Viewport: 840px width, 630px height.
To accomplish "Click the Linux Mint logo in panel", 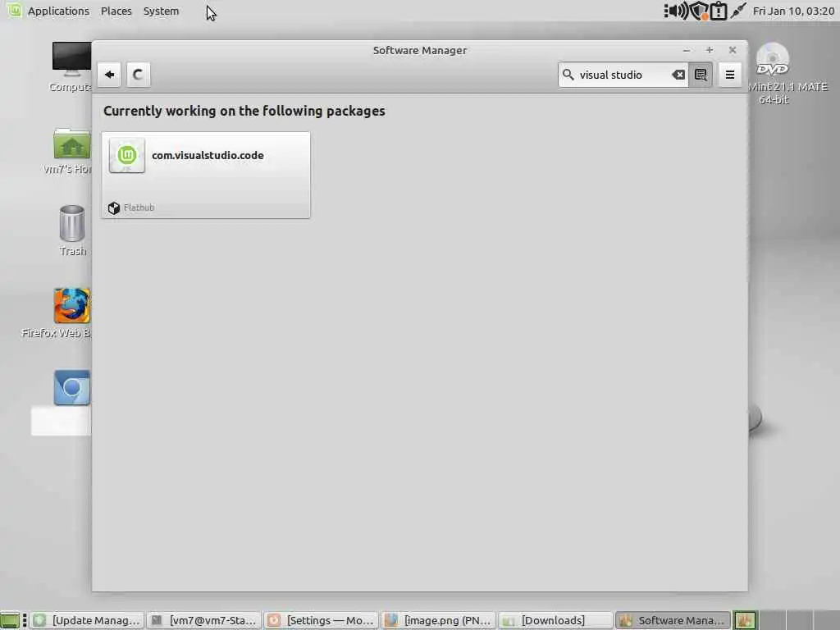I will pos(14,10).
